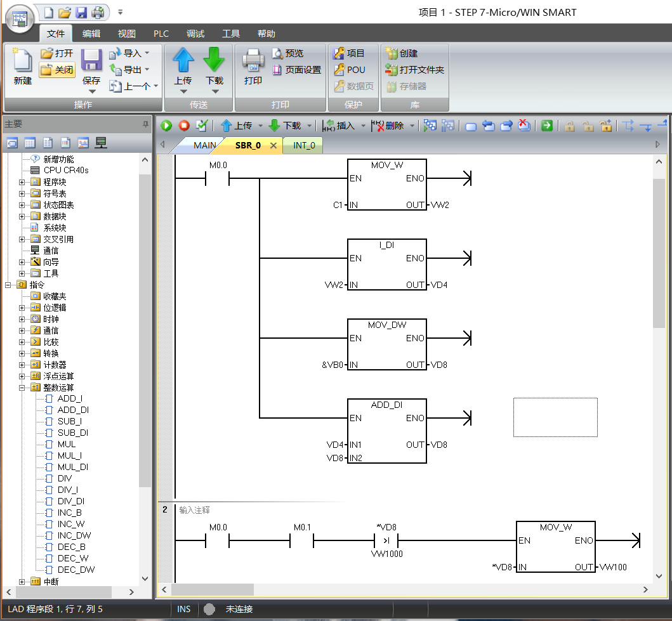
Task: Click the red STOP button in editor toolbar
Action: pos(184,126)
